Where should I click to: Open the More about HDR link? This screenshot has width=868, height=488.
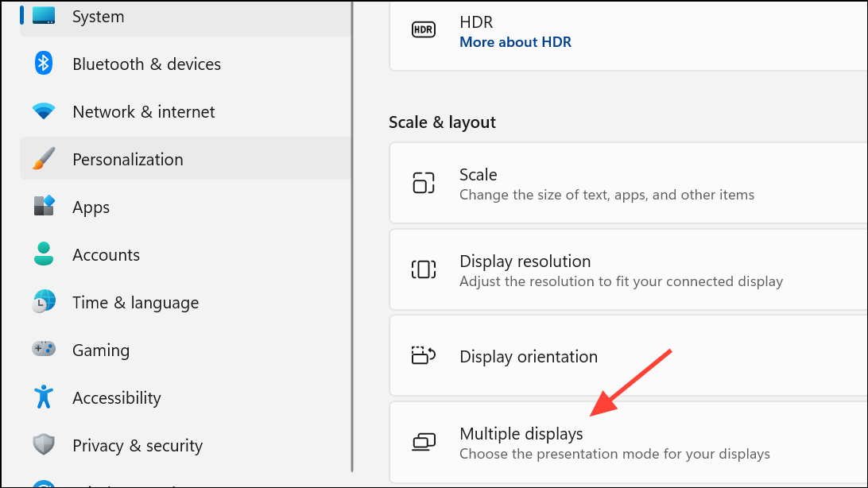click(515, 42)
